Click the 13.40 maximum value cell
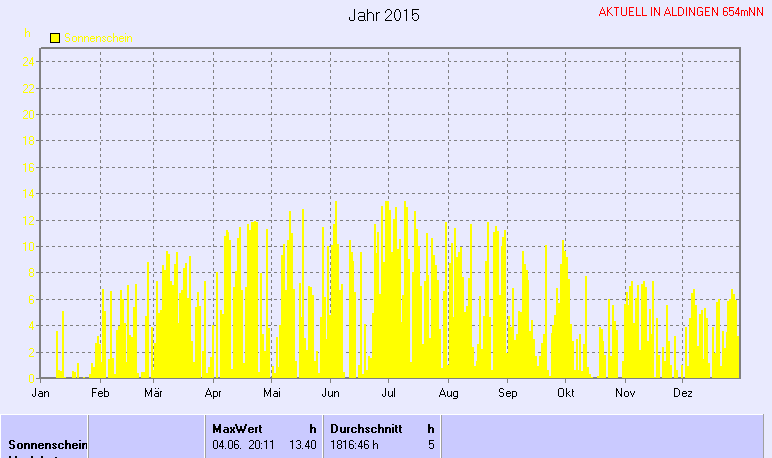 [x=302, y=444]
